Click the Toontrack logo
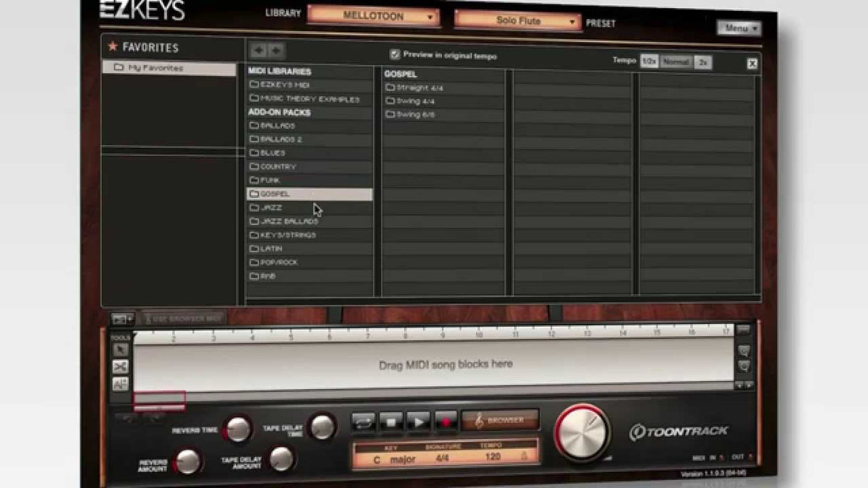The height and width of the screenshot is (488, 868). pyautogui.click(x=678, y=432)
